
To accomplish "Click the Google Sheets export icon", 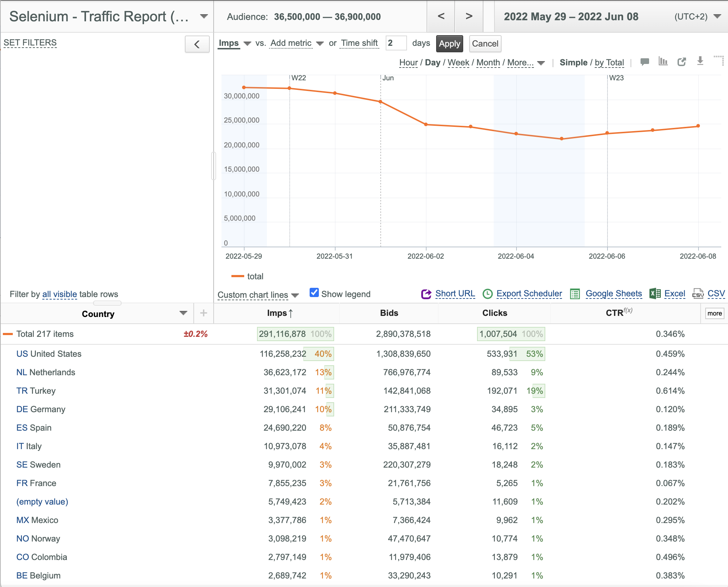I will pos(575,294).
